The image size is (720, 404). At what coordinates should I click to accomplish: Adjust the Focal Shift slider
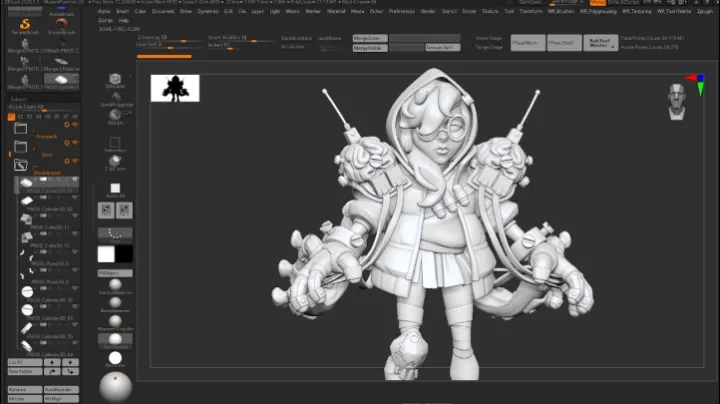pos(170,46)
